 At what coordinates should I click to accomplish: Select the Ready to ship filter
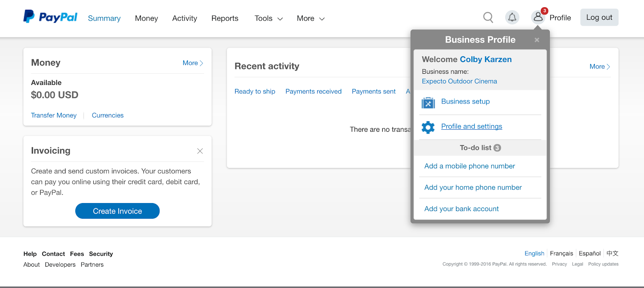click(x=255, y=91)
